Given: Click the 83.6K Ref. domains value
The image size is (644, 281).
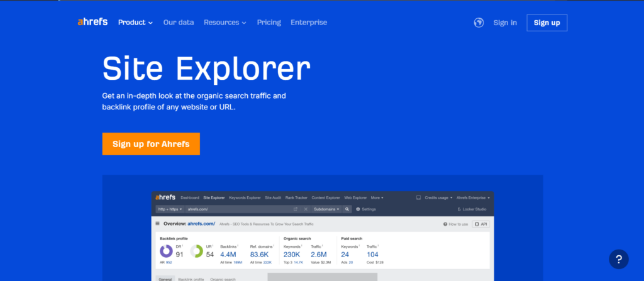Looking at the screenshot, I should pyautogui.click(x=259, y=255).
